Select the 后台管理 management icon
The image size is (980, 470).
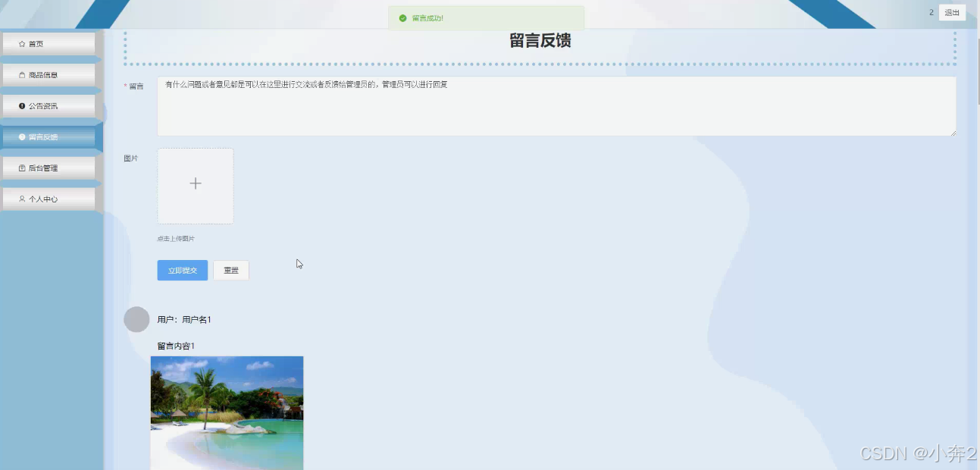click(21, 168)
